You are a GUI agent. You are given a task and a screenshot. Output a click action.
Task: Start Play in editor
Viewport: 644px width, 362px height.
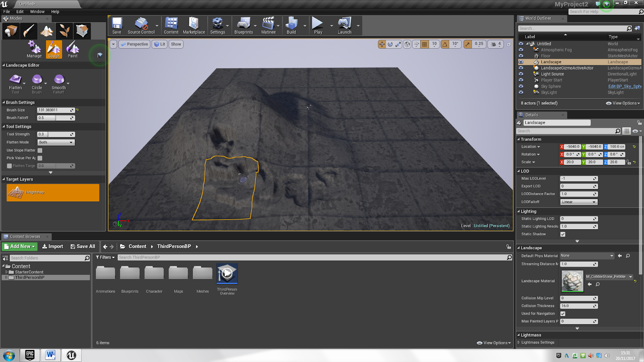318,26
